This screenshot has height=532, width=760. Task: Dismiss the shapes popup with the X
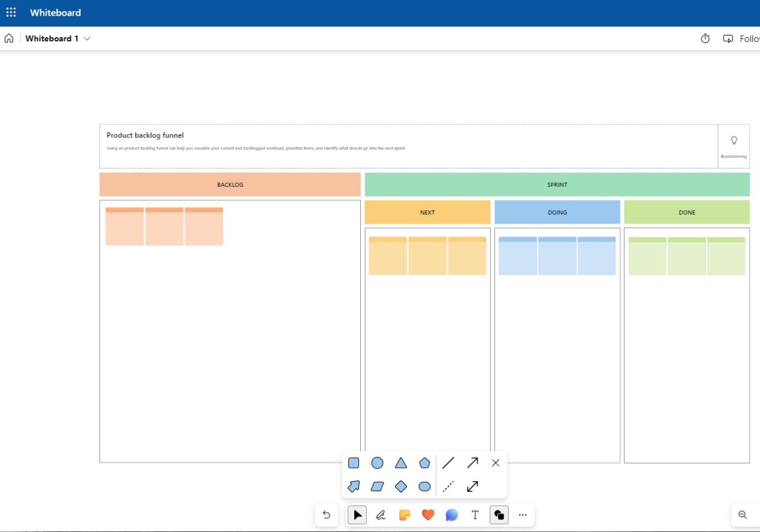495,463
